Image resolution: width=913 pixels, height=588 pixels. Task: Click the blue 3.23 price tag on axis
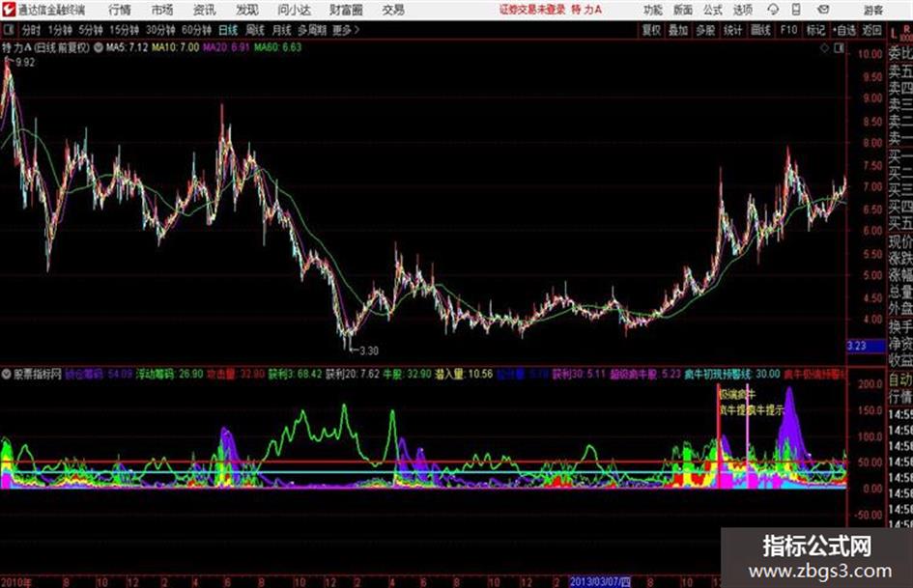[866, 346]
